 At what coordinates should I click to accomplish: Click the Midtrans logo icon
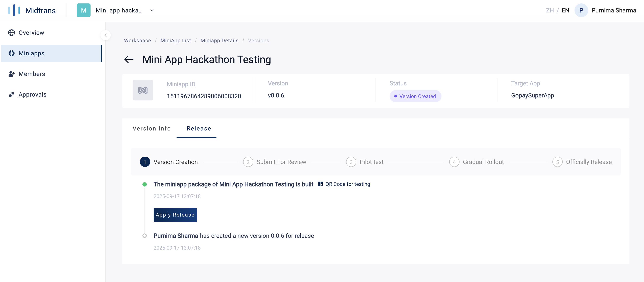(14, 11)
